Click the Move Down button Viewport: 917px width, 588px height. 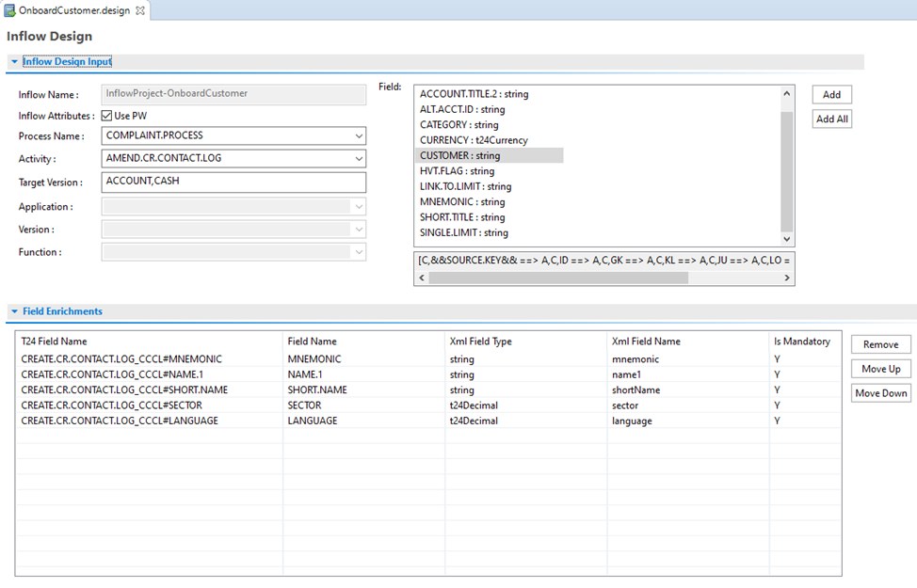click(x=880, y=393)
